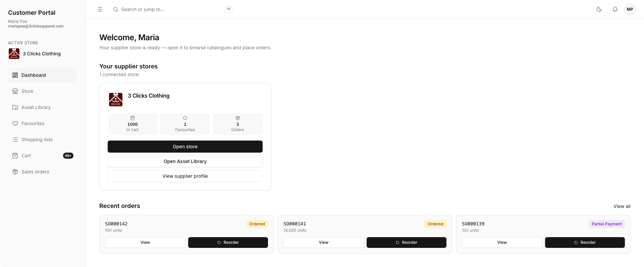View order SO000141
The width and height of the screenshot is (644, 267).
pyautogui.click(x=324, y=243)
